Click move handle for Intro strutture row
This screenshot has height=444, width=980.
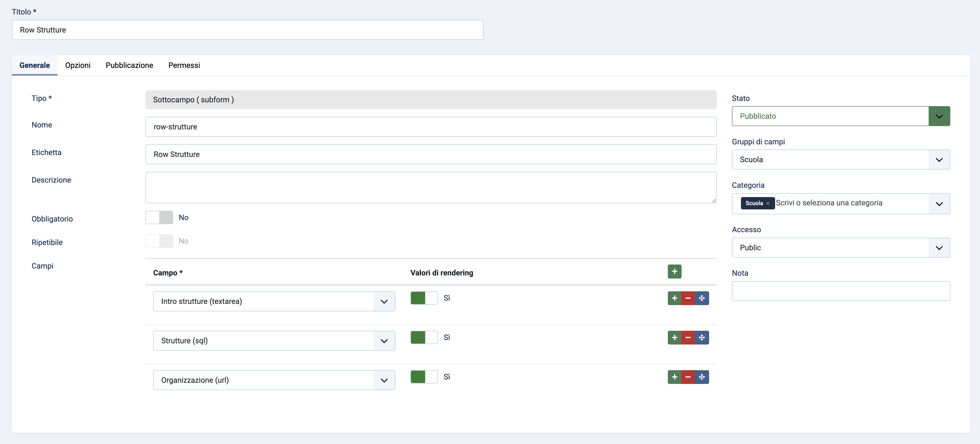pos(702,298)
